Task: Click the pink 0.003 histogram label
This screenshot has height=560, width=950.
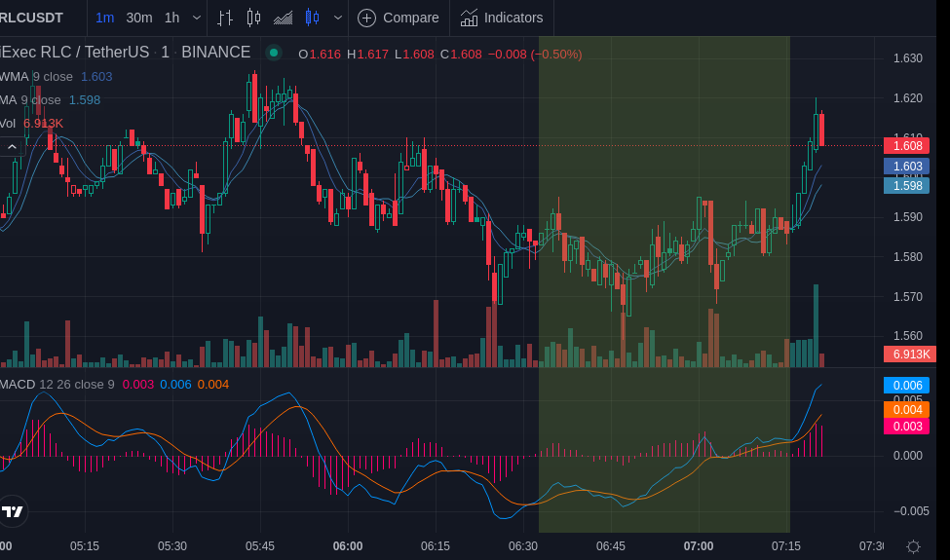Action: [x=906, y=427]
